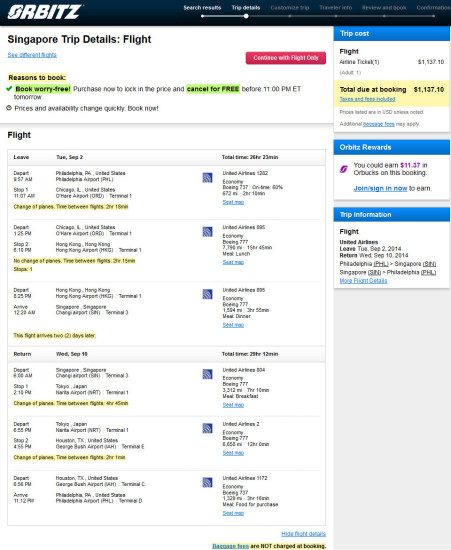The width and height of the screenshot is (451, 550).
Task: Click the Trip details progress marker dot
Action: [x=246, y=16]
